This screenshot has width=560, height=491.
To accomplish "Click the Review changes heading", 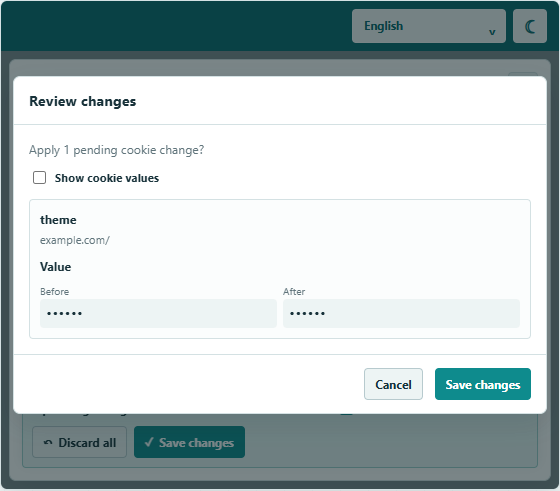I will (82, 101).
